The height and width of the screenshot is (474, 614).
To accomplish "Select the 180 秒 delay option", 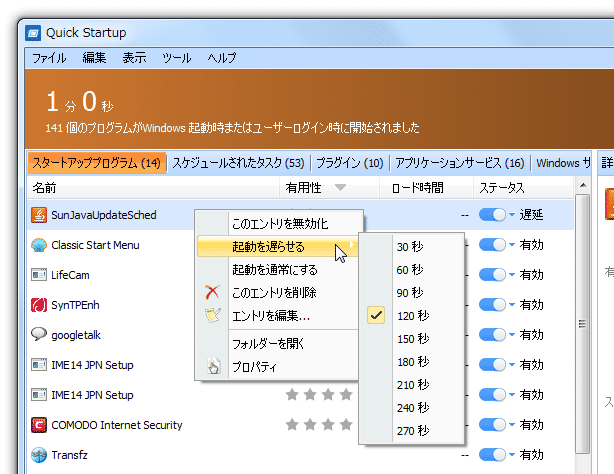I will pos(413,362).
